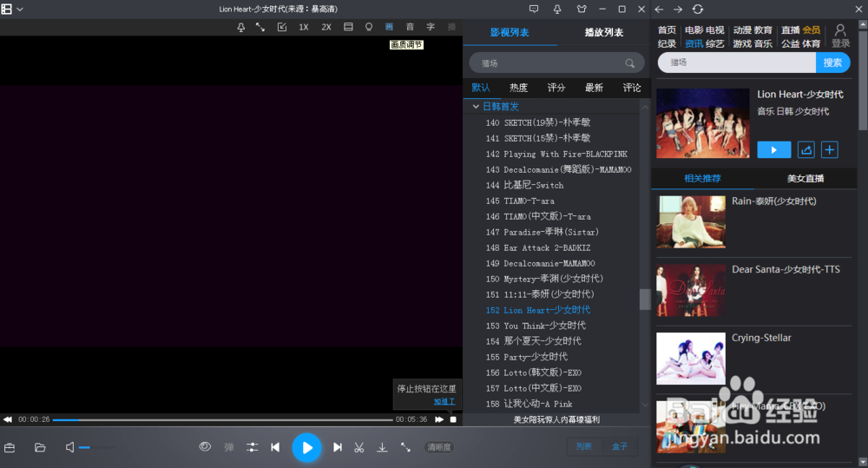Click the notification bell in title bar
Screen dimensions: 868x468
click(557, 9)
